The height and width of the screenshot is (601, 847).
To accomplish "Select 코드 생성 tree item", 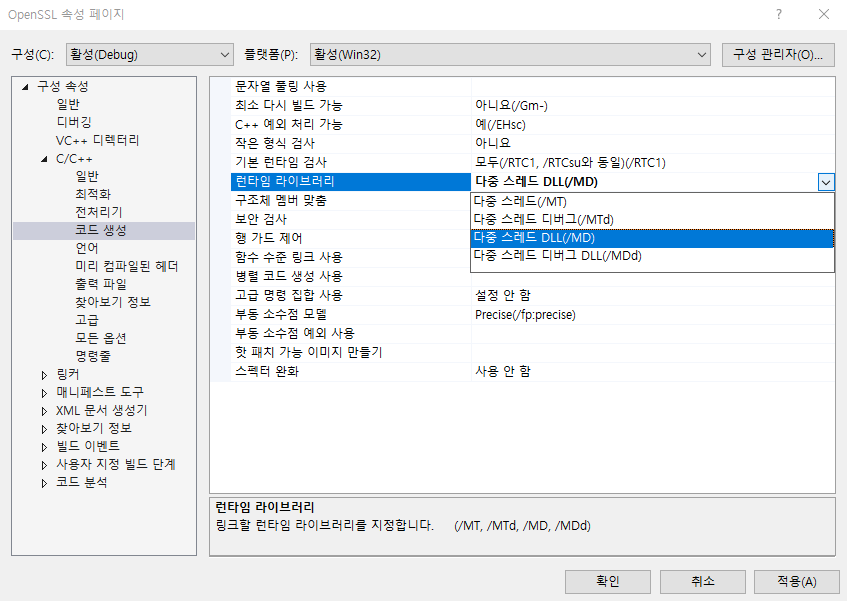I will [x=101, y=230].
